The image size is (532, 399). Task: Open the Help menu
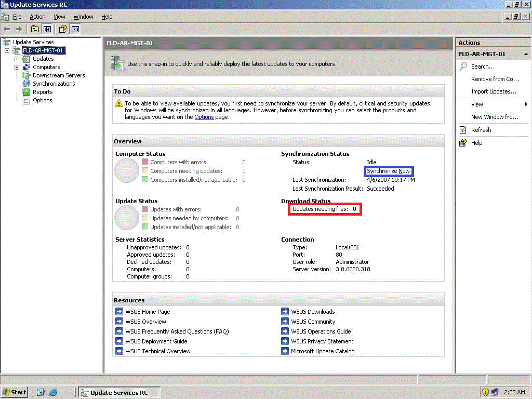coord(107,17)
